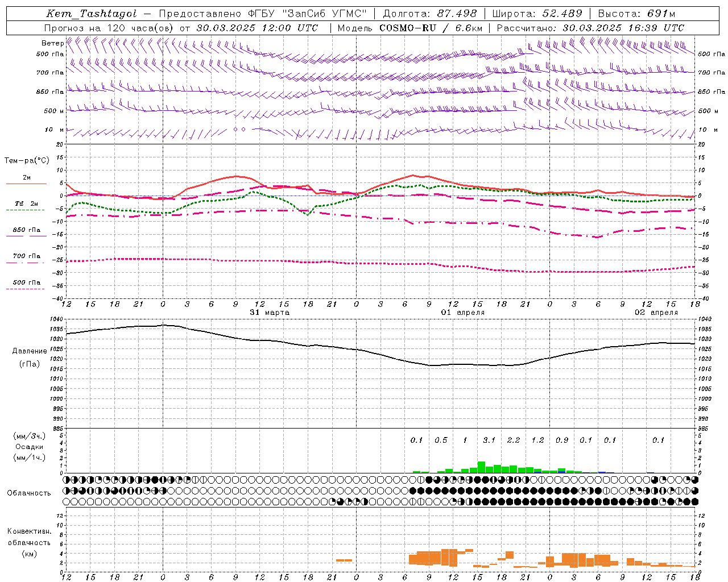Screen dimensions: 728x582
Task: Click the "Давление" pressure panel label
Action: [x=30, y=351]
